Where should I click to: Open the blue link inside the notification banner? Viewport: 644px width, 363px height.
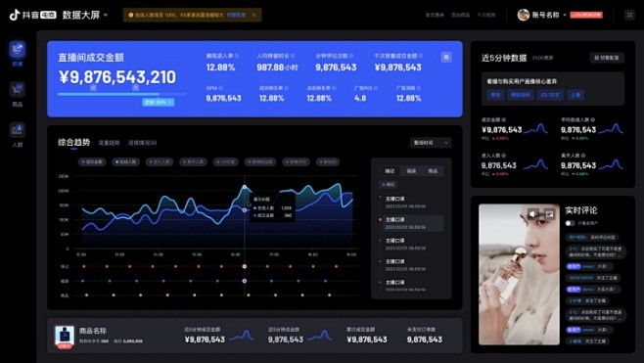pyautogui.click(x=236, y=15)
